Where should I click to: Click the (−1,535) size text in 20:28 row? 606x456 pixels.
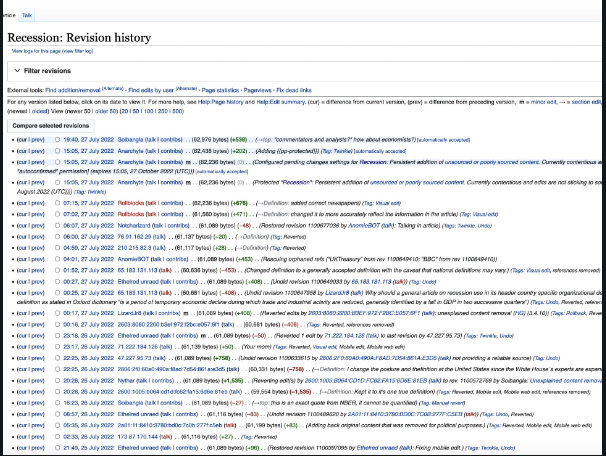(301, 392)
